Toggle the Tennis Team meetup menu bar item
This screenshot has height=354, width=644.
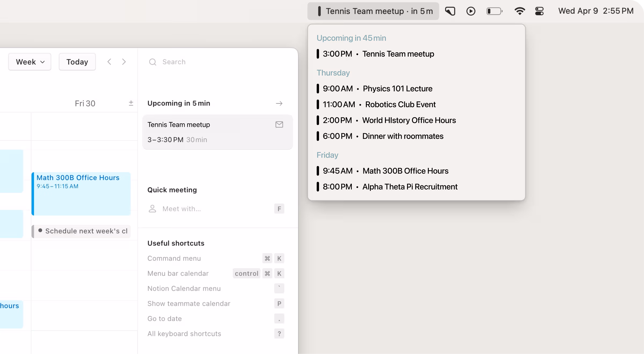[x=373, y=11]
